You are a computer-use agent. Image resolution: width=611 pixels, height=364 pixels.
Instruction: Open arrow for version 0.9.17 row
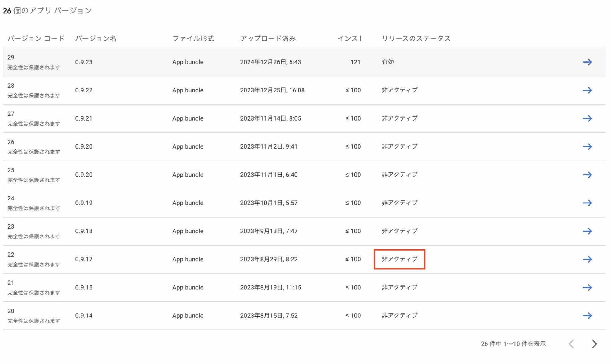click(587, 259)
